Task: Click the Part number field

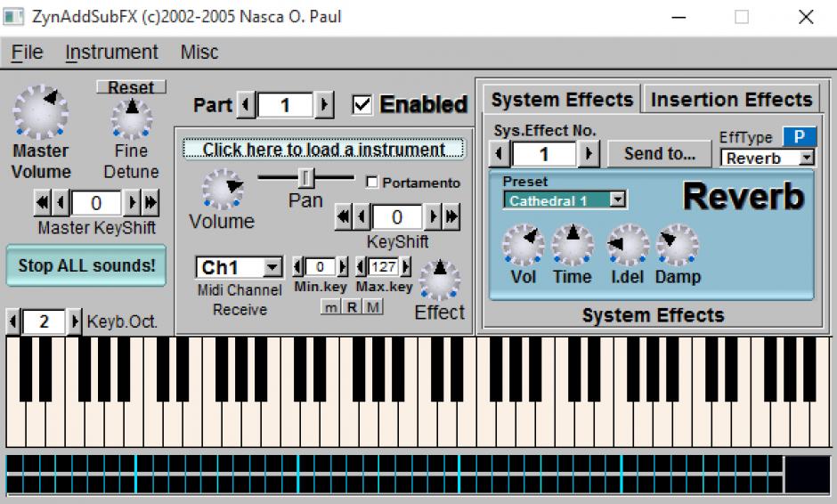Action: click(x=285, y=105)
